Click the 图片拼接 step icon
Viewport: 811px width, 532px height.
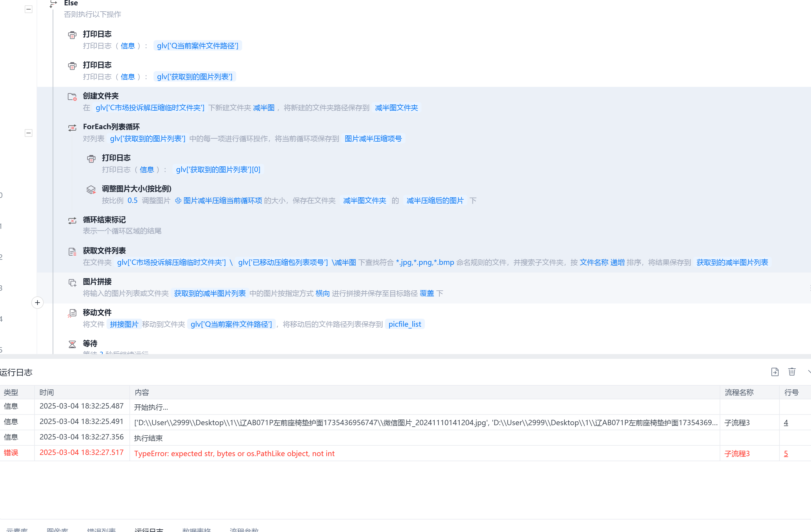(72, 283)
